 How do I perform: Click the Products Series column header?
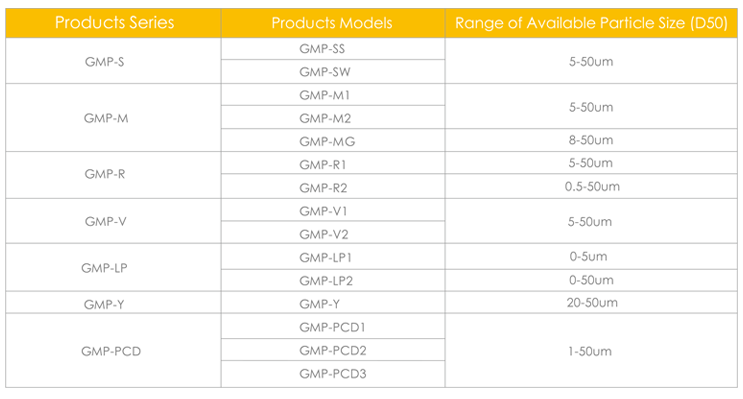113,23
